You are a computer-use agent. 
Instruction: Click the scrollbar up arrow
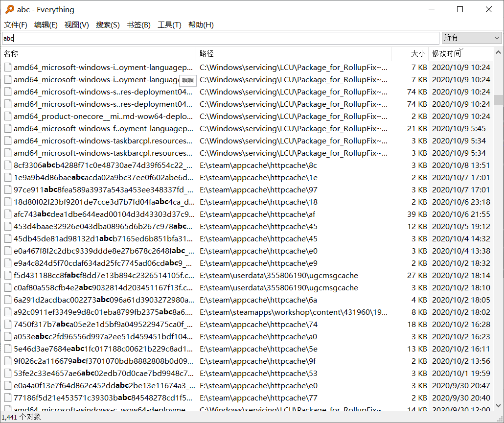tap(498, 52)
